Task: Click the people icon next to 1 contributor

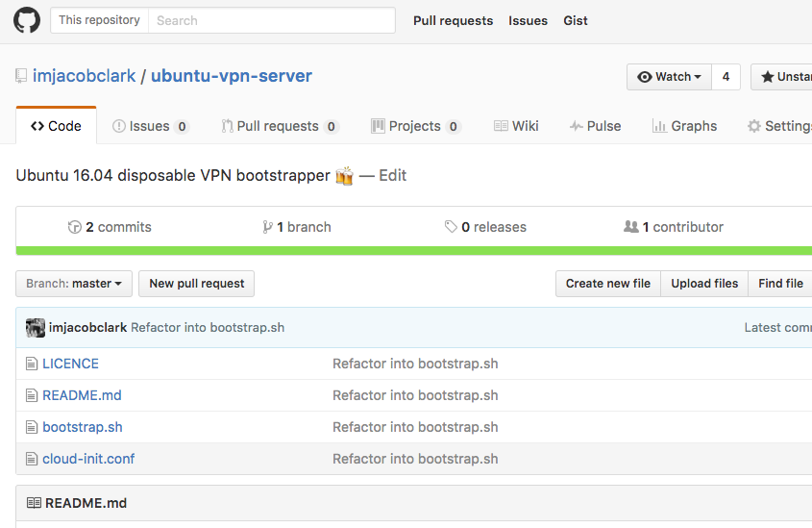Action: point(630,226)
